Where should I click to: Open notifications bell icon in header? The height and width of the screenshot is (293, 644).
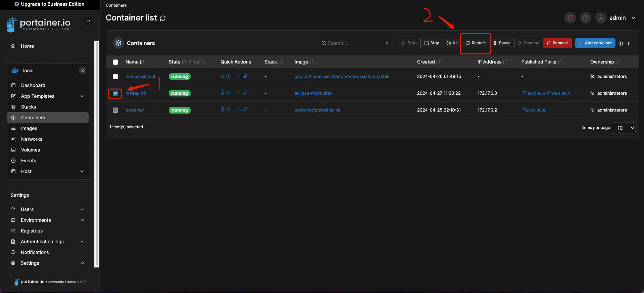(570, 18)
